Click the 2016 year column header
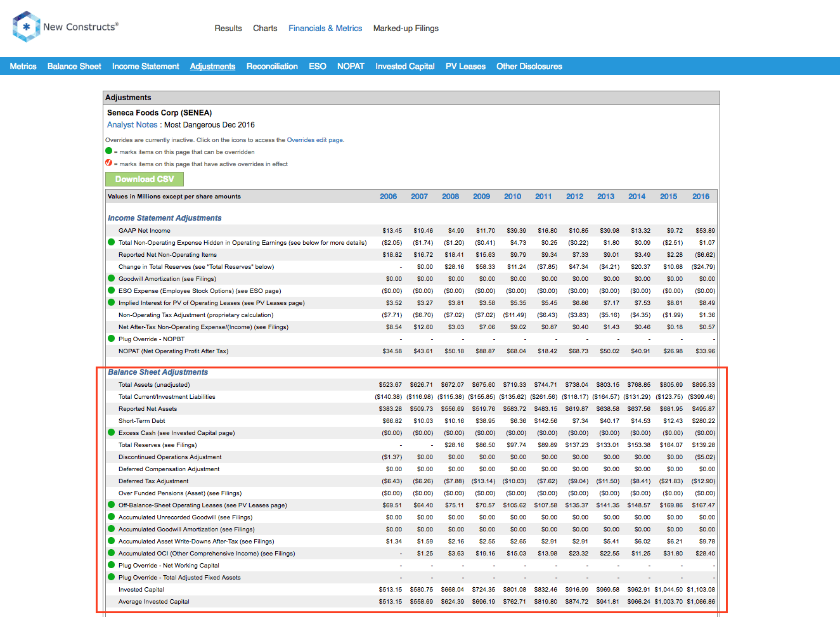 (701, 197)
